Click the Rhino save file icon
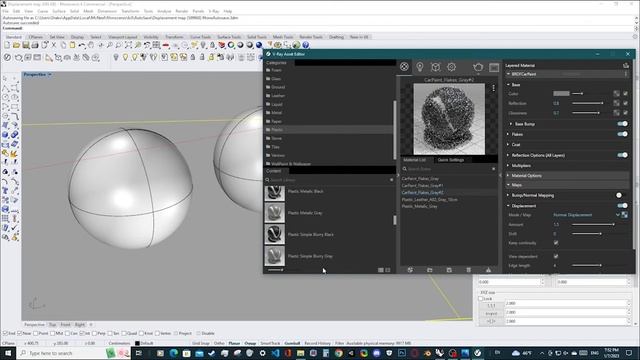Viewport: 640px width, 360px height. (26, 45)
